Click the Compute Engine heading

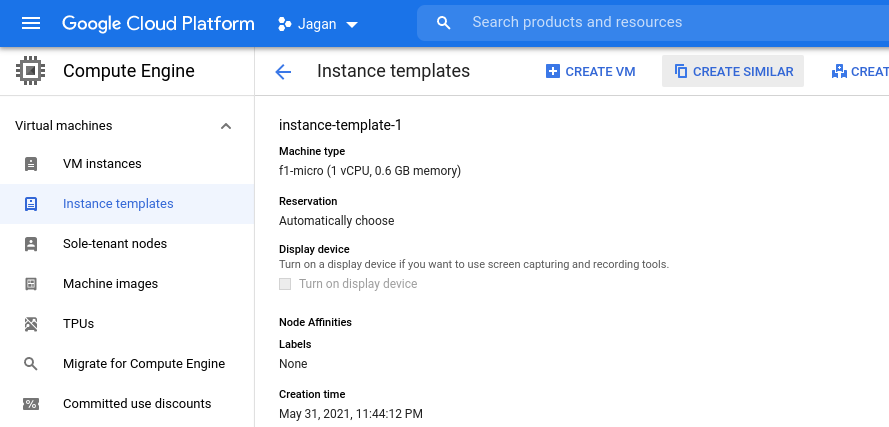click(129, 71)
